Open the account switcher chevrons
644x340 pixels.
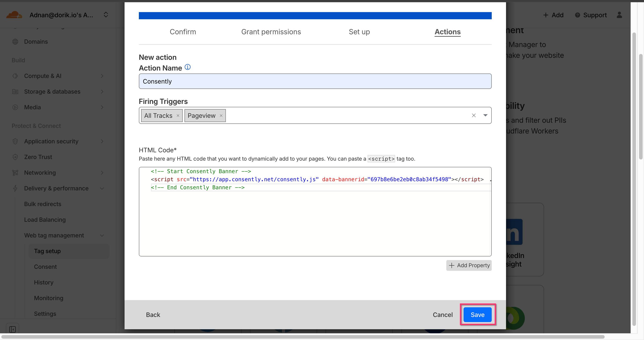[106, 15]
